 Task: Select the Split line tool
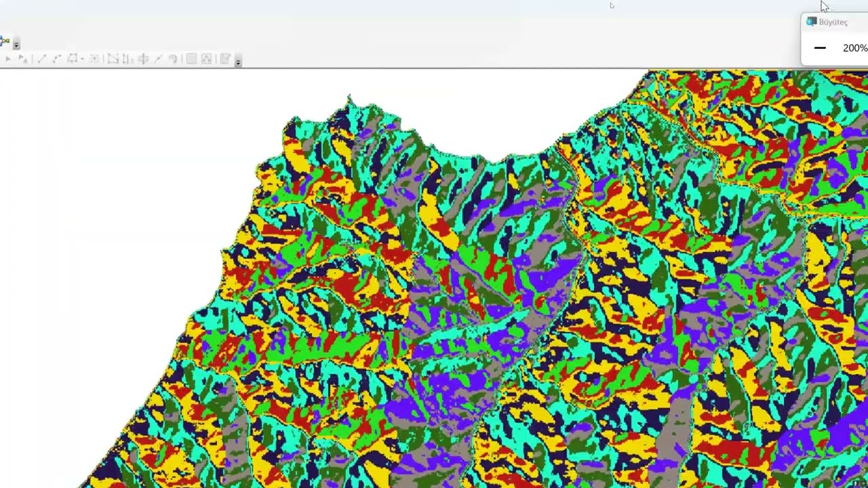click(x=158, y=59)
